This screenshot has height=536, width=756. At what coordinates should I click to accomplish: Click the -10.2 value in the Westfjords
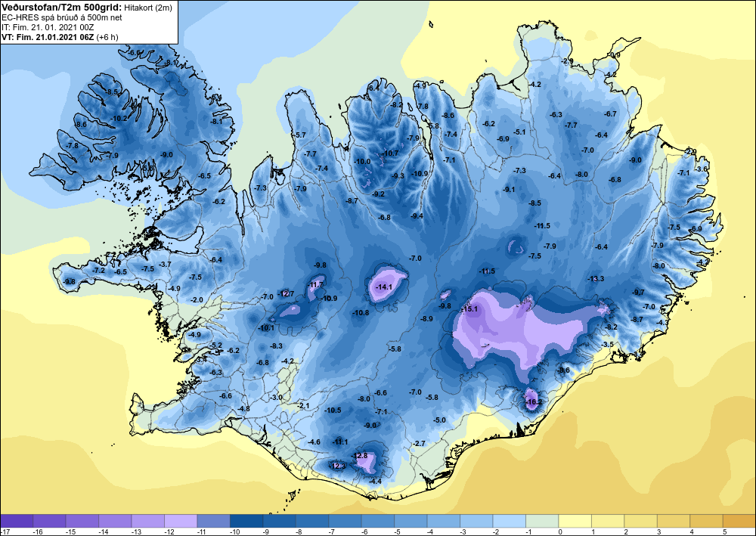pyautogui.click(x=119, y=118)
